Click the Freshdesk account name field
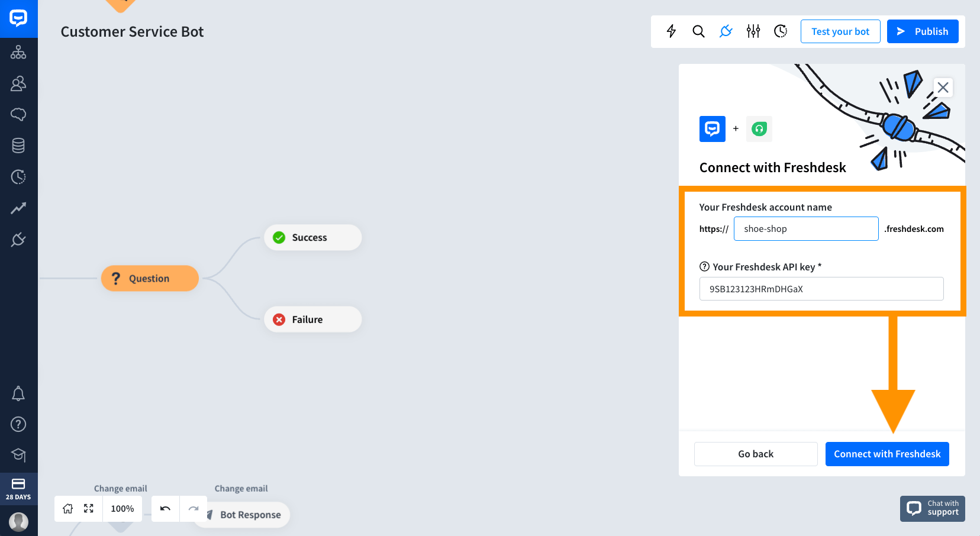 [806, 229]
